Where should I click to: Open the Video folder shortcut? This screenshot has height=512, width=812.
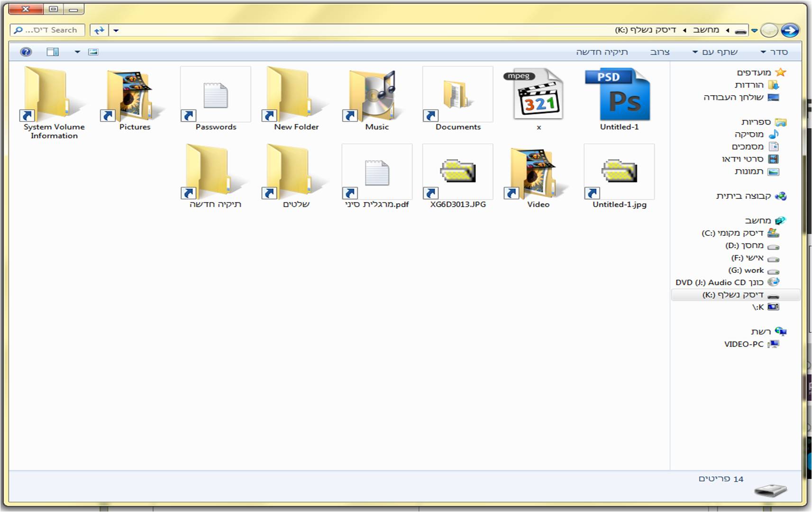[538, 177]
